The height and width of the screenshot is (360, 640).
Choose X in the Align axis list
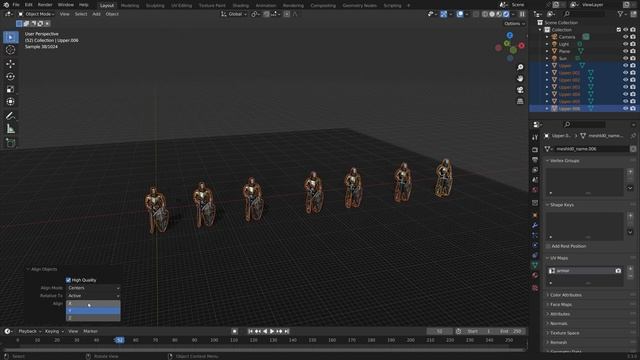coord(93,303)
